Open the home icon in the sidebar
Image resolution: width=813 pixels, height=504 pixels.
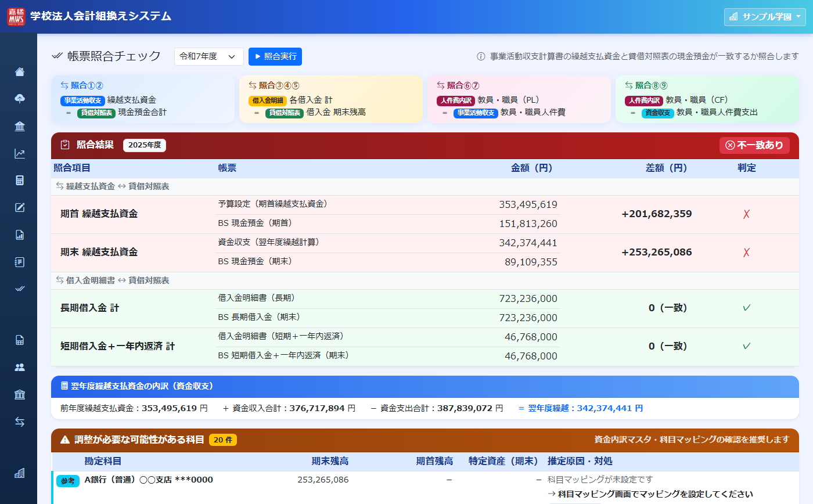(x=20, y=72)
